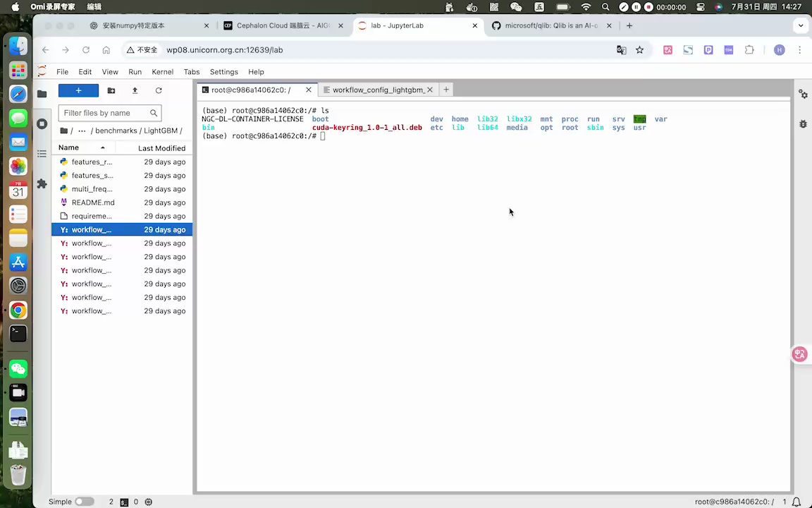Toggle the Simple interface mode switch

(84, 502)
